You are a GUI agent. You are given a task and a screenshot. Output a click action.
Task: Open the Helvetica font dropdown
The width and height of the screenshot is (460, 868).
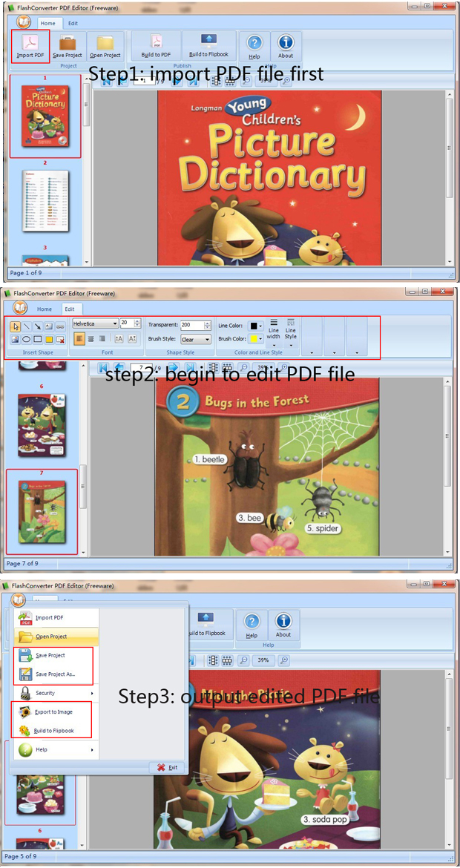click(x=95, y=323)
